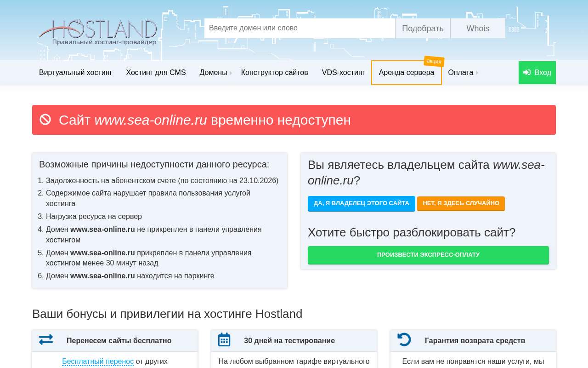Open VDS-хостинг page
Image resolution: width=588 pixels, height=368 pixels.
coord(344,73)
